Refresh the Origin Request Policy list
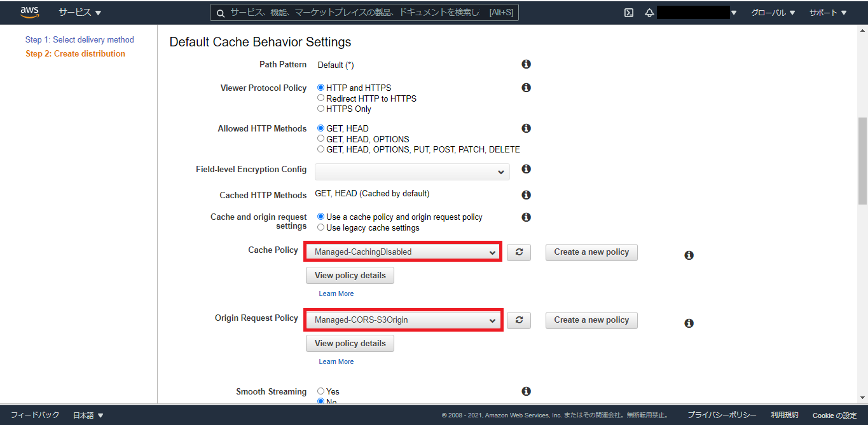 click(519, 320)
